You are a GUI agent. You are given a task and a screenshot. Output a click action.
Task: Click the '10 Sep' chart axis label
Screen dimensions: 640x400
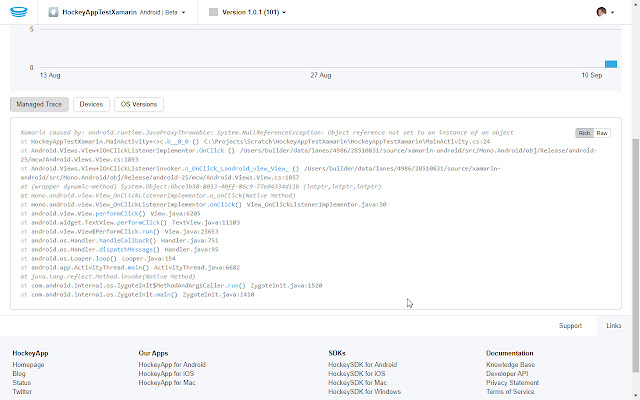click(592, 75)
